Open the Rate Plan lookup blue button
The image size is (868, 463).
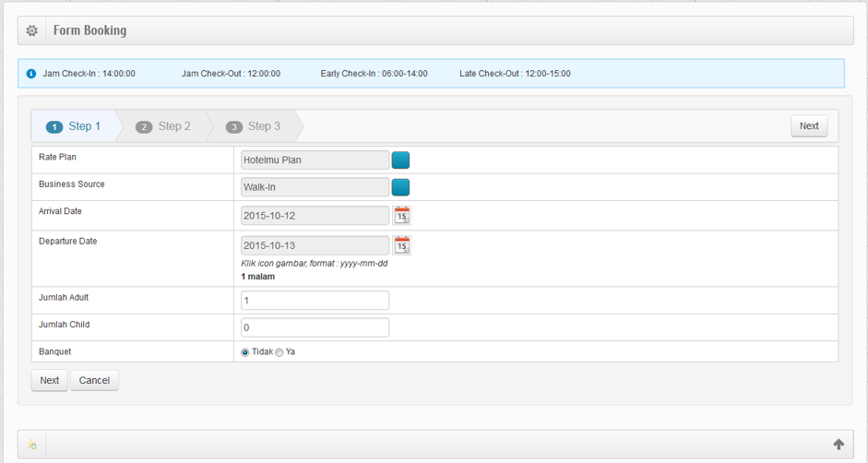point(400,160)
